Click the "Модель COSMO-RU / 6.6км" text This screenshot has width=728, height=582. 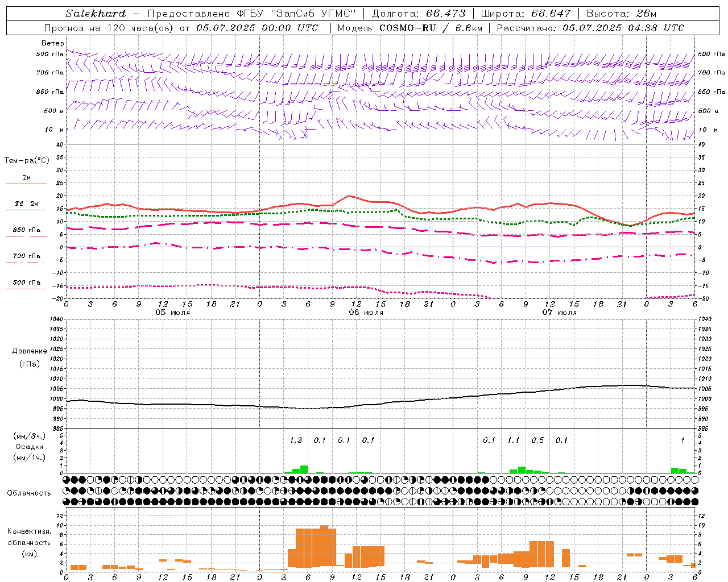409,28
